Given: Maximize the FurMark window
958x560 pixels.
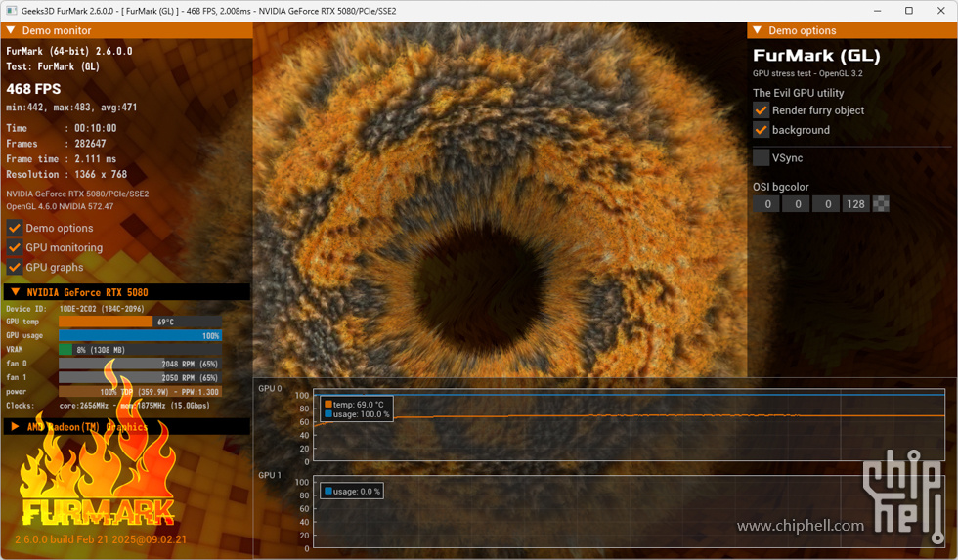Looking at the screenshot, I should click(909, 11).
